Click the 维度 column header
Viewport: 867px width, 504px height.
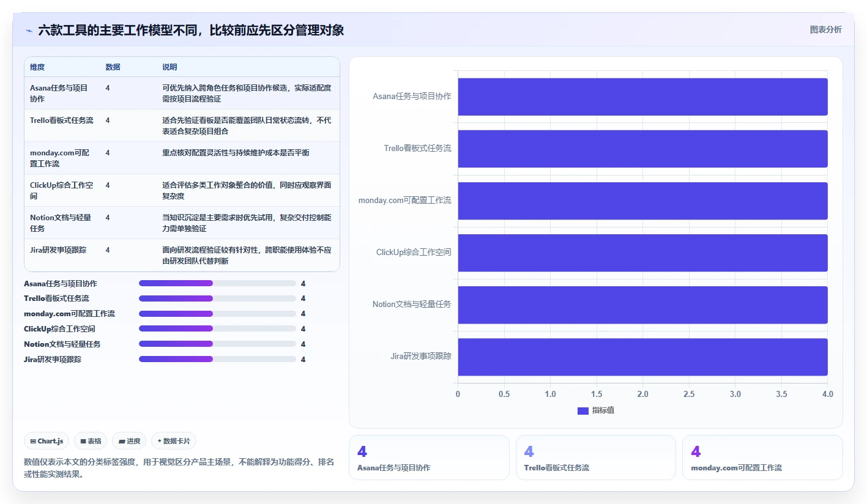37,67
